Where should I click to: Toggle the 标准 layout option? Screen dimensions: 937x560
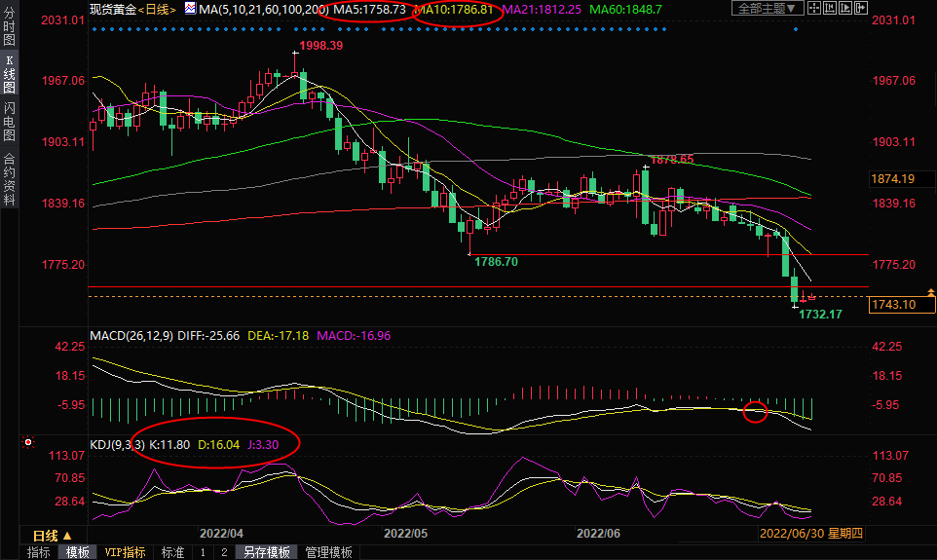[x=172, y=552]
